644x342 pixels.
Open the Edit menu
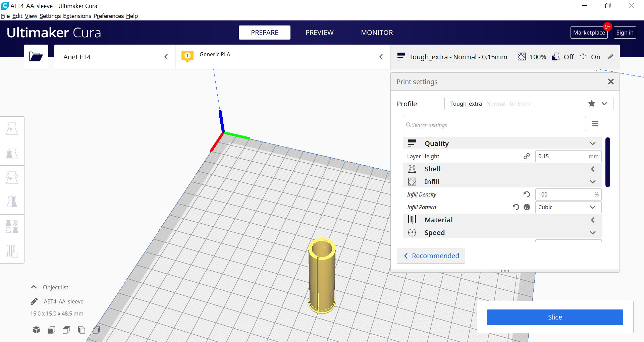click(x=17, y=16)
